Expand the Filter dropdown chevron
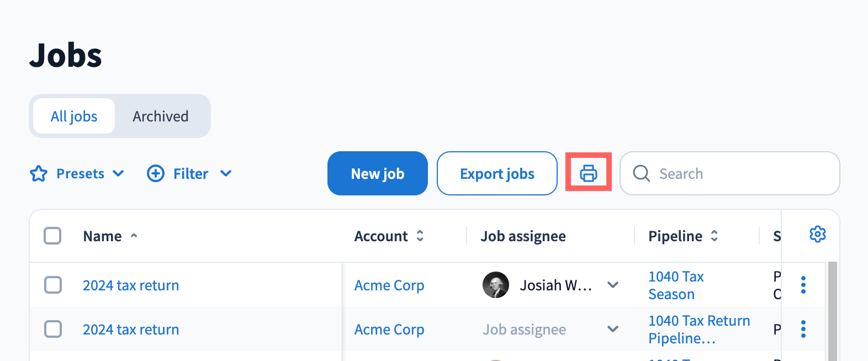Screen dimensions: 868x361 (x=225, y=173)
